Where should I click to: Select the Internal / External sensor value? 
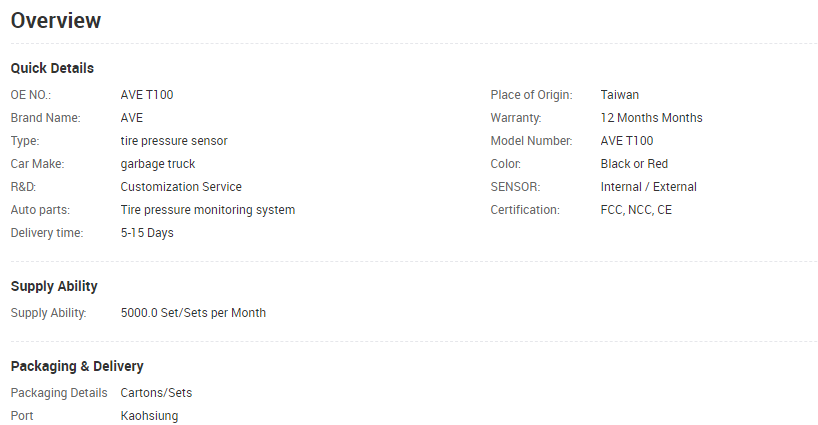(x=648, y=187)
